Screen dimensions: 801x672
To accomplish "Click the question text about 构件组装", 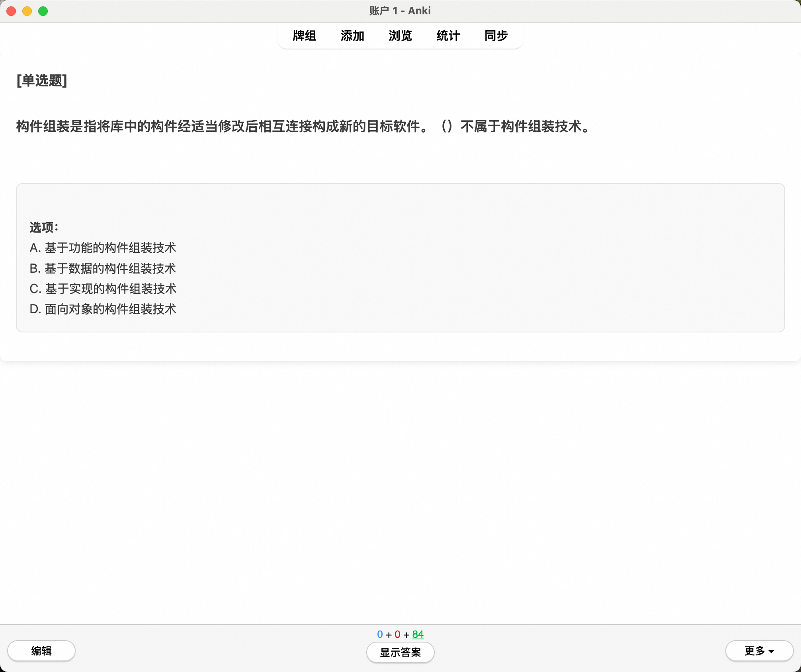I will pyautogui.click(x=303, y=126).
